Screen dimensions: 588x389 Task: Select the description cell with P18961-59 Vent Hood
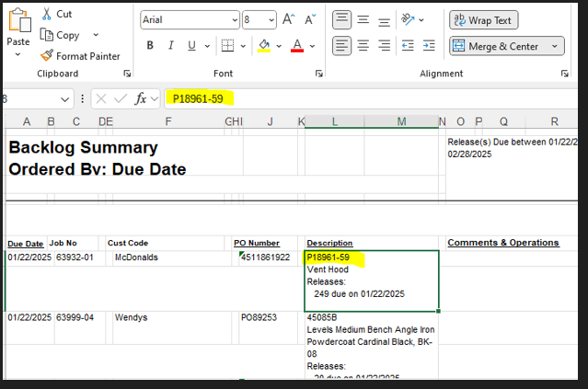(371, 281)
